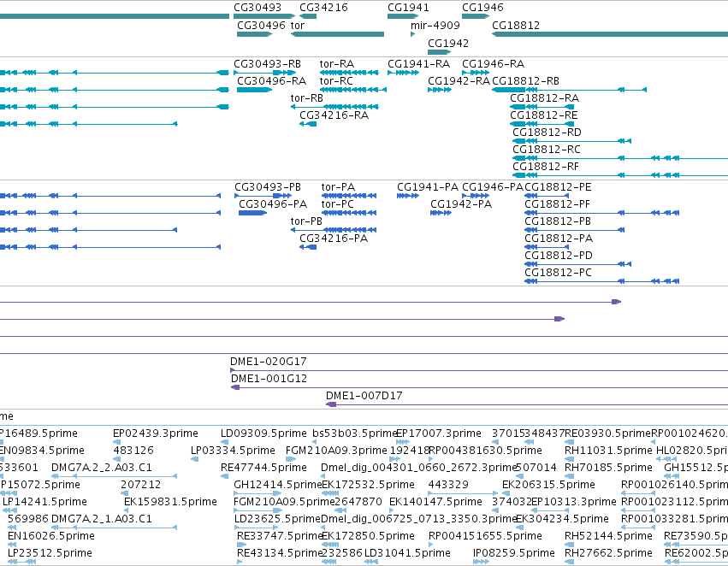Select the CG30493 gene label
Viewport: 728px width, 566px height.
pyautogui.click(x=257, y=8)
